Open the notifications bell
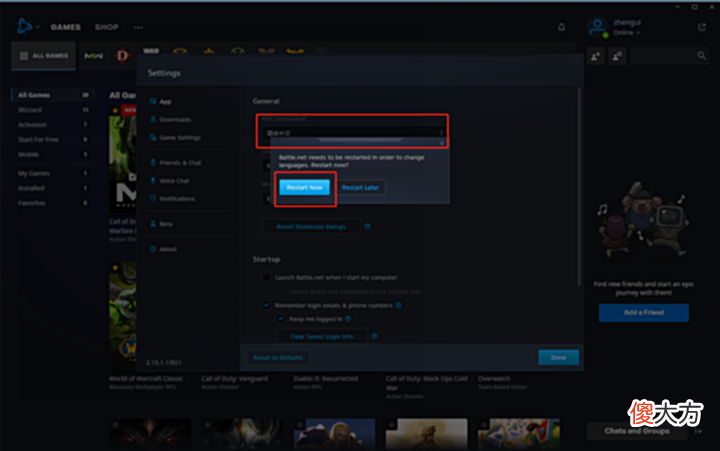The image size is (720, 451). pos(561,27)
